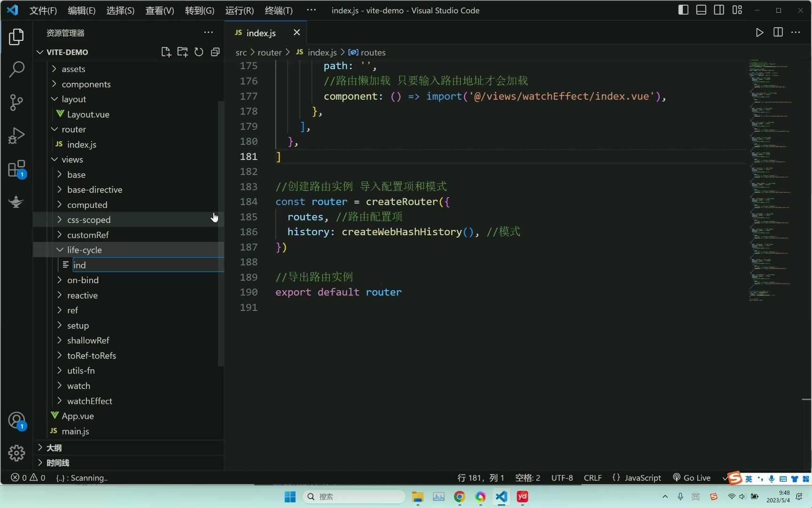
Task: Expand the assets folder
Action: tap(128, 69)
